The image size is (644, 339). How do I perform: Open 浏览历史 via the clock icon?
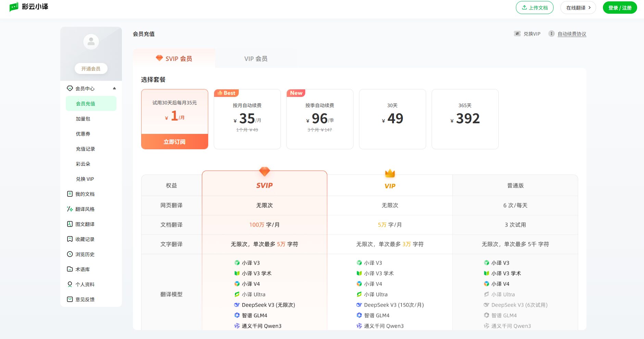pyautogui.click(x=70, y=254)
